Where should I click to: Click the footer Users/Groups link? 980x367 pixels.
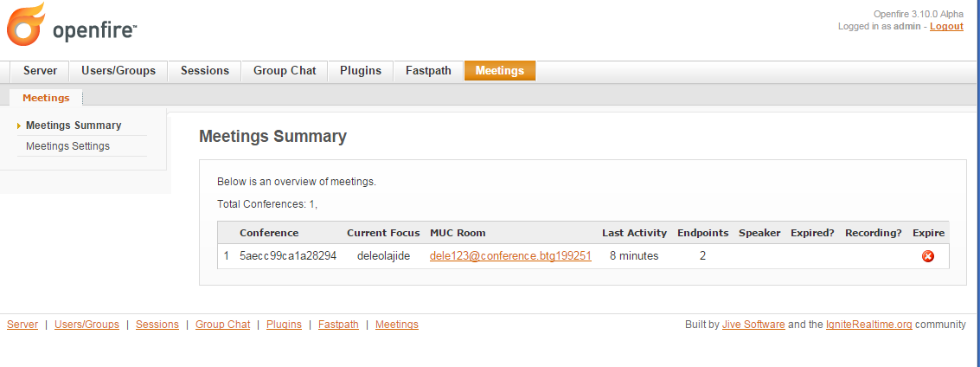[x=86, y=325]
